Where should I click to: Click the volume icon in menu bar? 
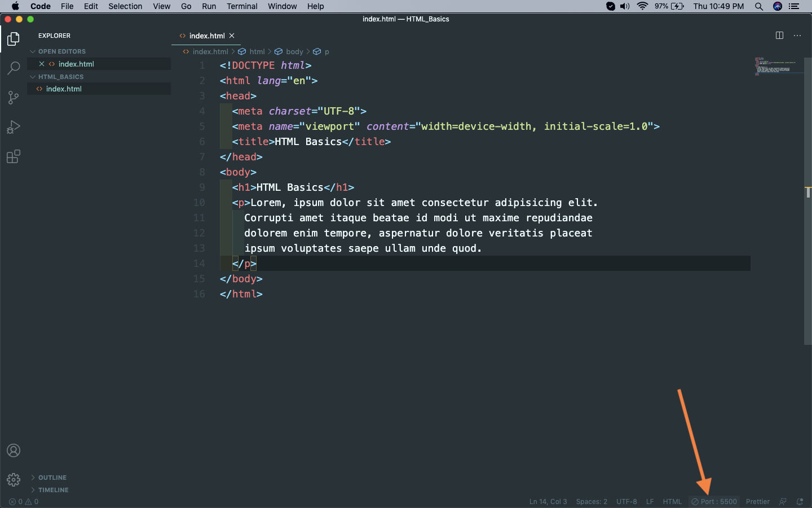pyautogui.click(x=625, y=6)
